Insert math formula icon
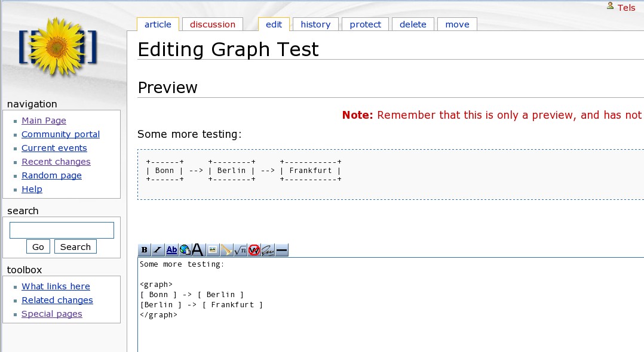 pyautogui.click(x=240, y=250)
